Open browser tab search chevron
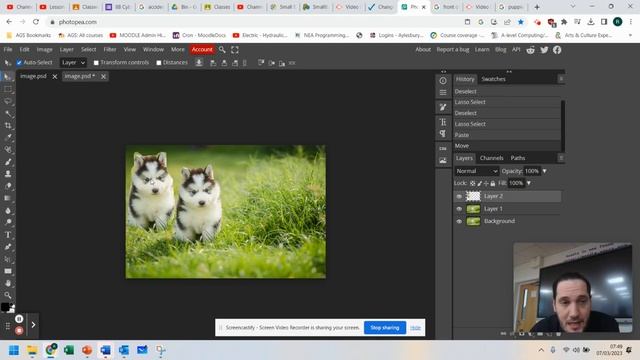The image size is (640, 360). [x=573, y=7]
